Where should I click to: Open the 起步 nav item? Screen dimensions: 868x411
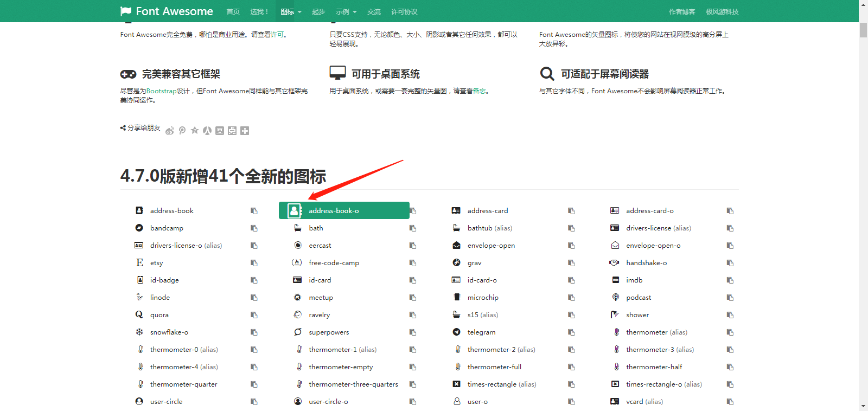pos(318,11)
